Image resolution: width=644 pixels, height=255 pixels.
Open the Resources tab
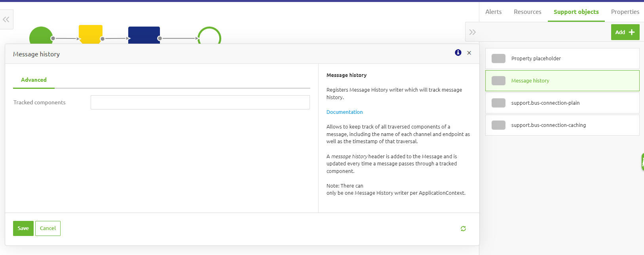527,12
